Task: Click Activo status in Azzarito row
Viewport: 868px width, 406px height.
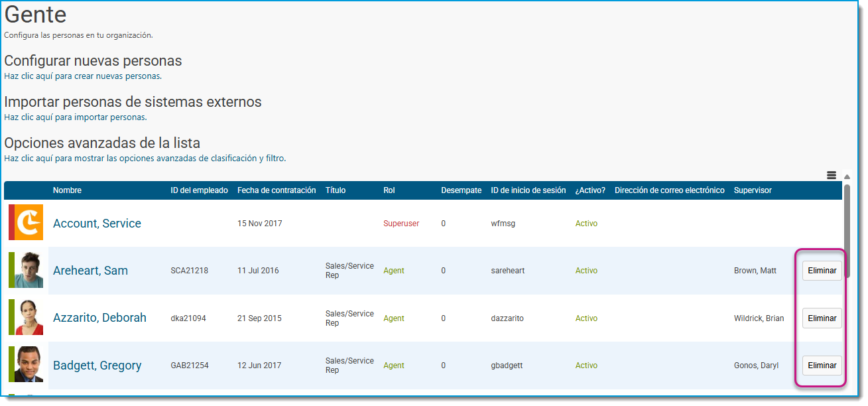Action: click(586, 318)
